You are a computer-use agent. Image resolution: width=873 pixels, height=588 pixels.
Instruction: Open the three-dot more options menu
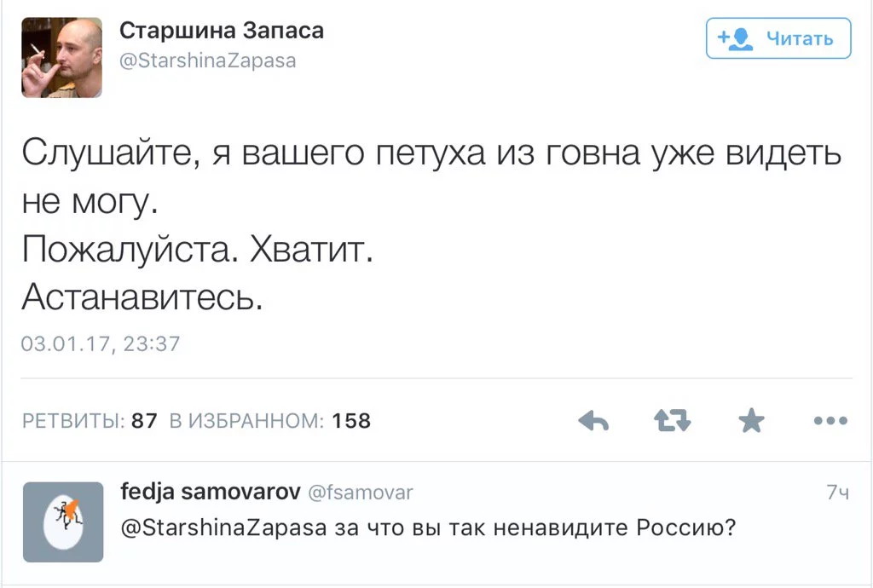(830, 420)
